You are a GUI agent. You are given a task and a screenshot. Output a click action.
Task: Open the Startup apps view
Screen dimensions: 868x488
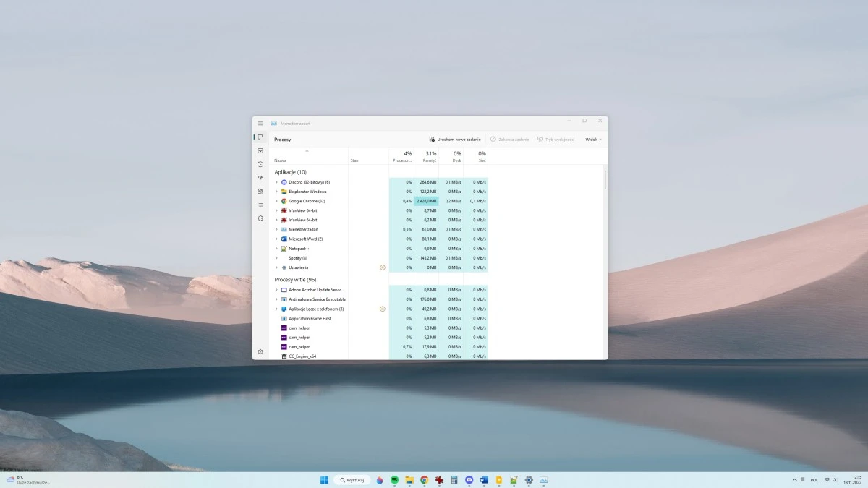[x=260, y=178]
